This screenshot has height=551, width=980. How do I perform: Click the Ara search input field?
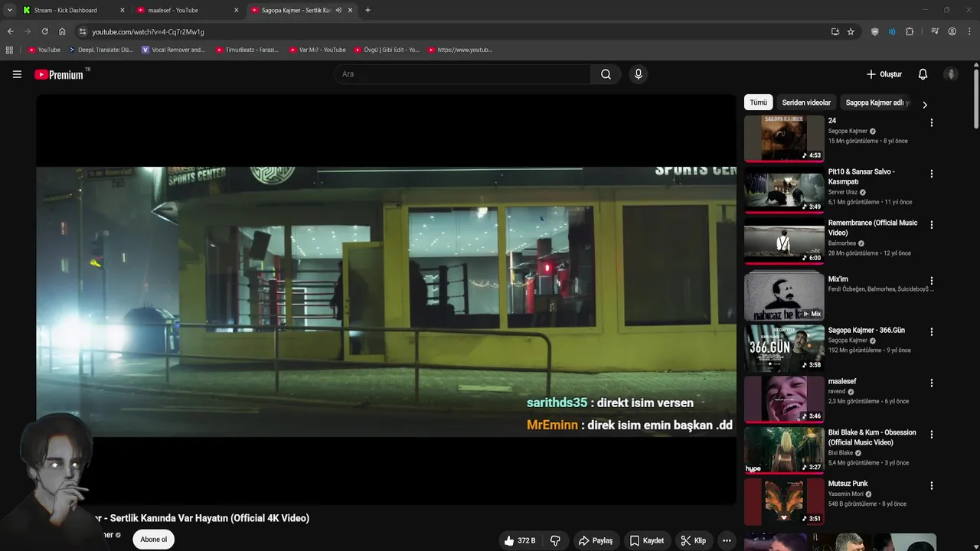coord(462,74)
